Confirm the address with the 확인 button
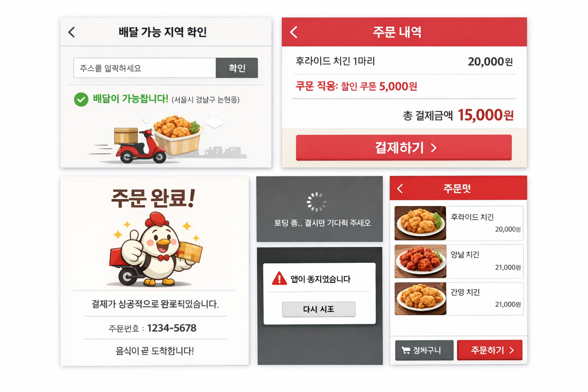The width and height of the screenshot is (588, 392). tap(237, 68)
